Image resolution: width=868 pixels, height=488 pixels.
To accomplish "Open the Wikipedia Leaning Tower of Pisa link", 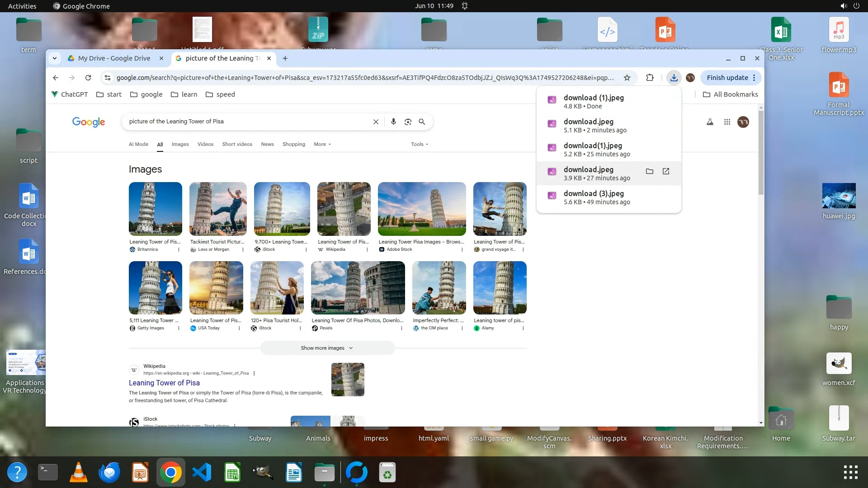I will (x=164, y=383).
